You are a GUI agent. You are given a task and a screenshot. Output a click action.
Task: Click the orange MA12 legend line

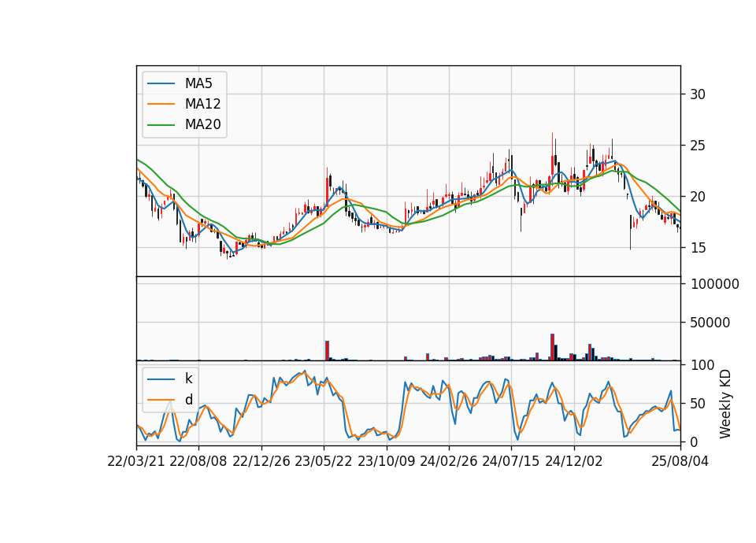(x=161, y=104)
